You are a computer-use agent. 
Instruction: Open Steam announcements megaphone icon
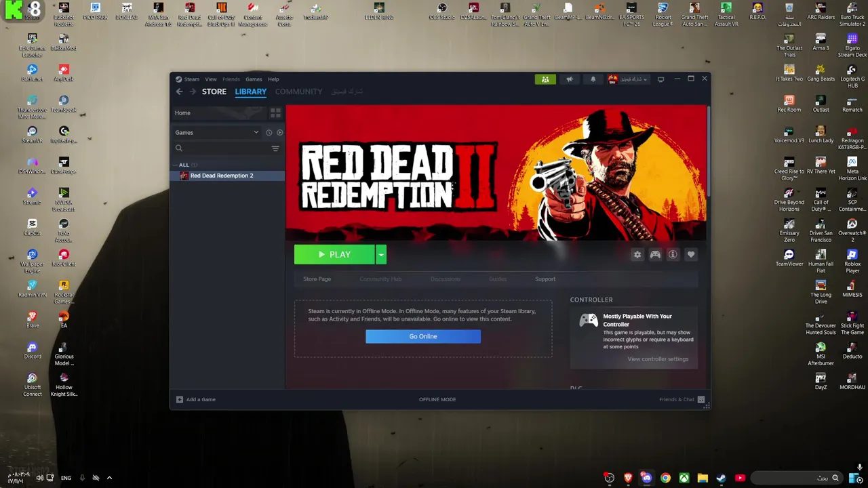[570, 79]
